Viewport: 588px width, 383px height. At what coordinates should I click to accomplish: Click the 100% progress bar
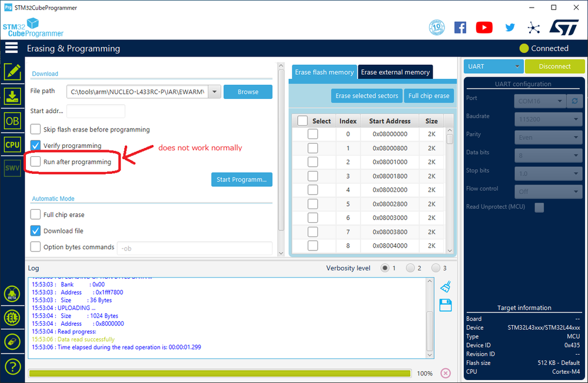[220, 373]
